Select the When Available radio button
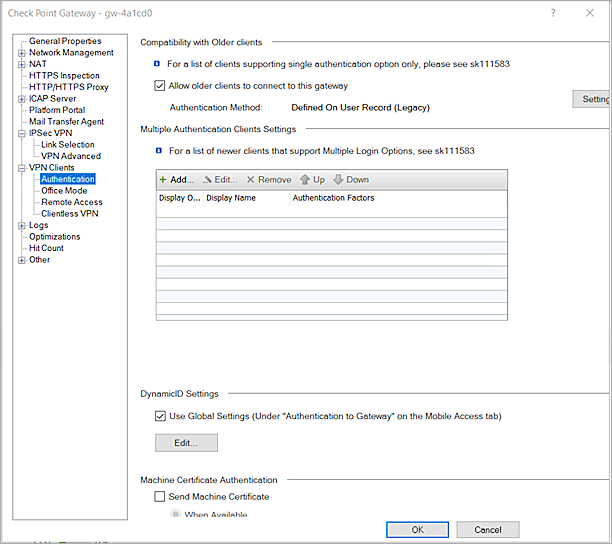The image size is (612, 544). [x=176, y=514]
